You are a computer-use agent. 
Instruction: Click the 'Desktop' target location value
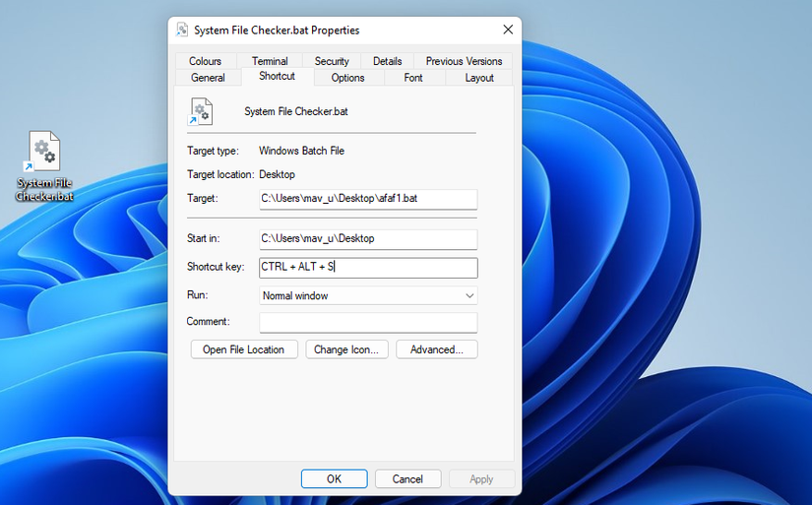[277, 174]
